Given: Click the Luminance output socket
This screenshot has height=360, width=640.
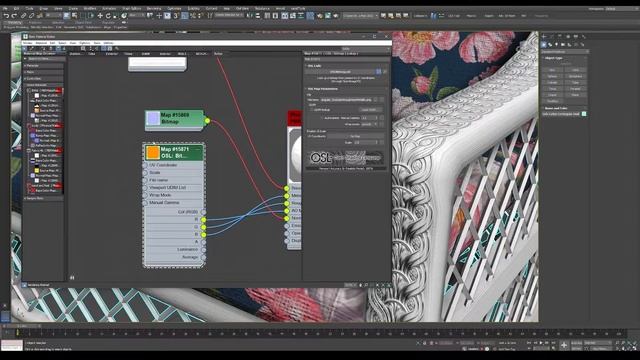Looking at the screenshot, I should 203,249.
